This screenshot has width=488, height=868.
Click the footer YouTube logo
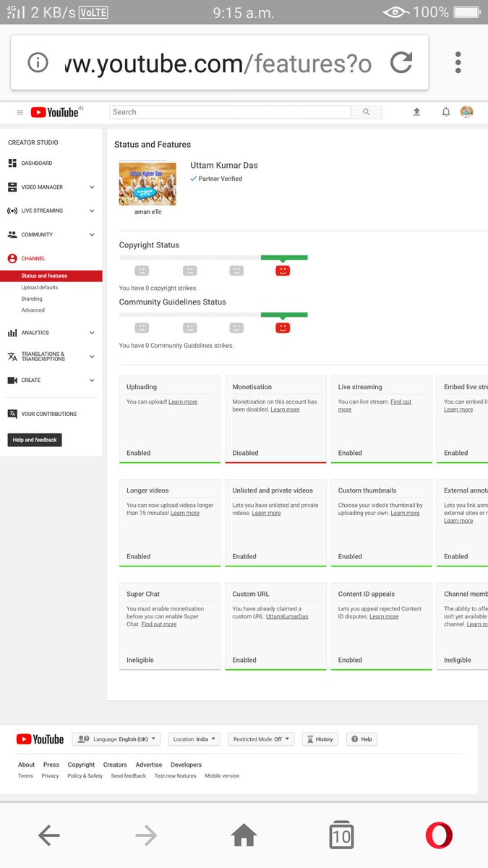[x=40, y=739]
